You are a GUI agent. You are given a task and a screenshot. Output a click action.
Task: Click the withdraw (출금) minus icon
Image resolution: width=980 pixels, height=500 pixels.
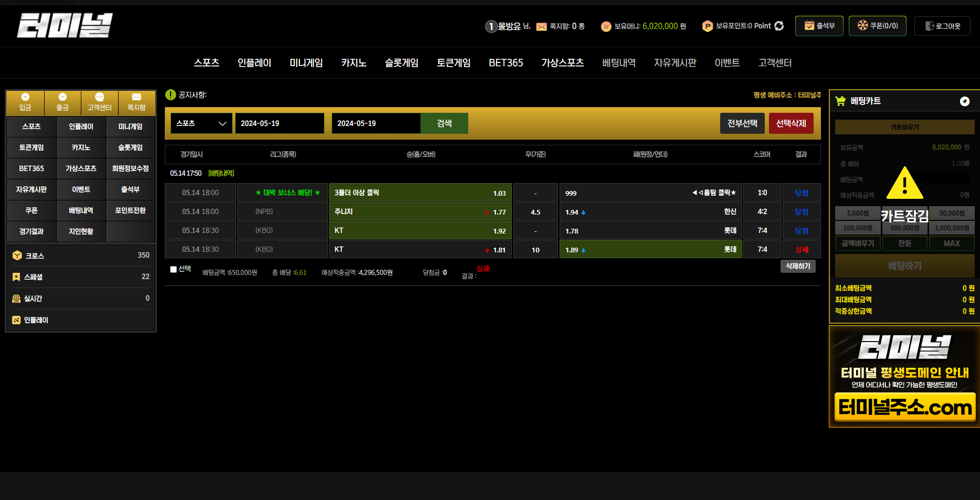click(x=62, y=97)
